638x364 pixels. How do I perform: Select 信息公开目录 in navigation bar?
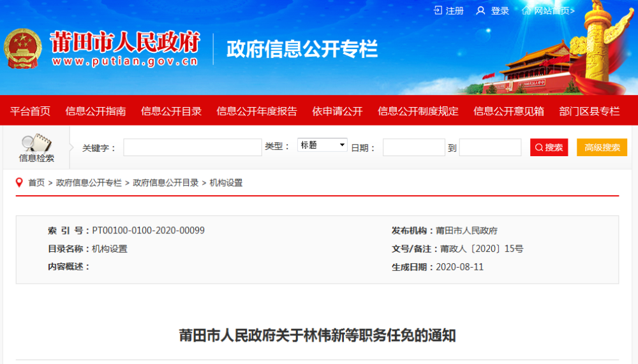pyautogui.click(x=171, y=111)
